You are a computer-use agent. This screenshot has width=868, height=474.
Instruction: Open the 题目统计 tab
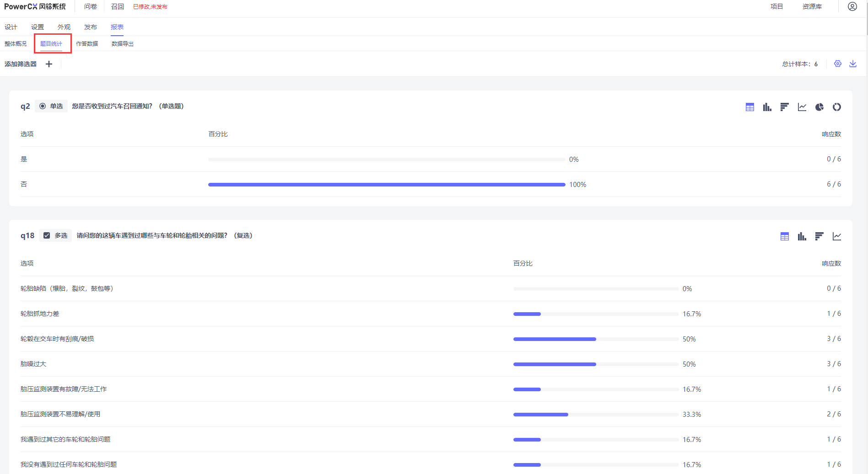[51, 44]
